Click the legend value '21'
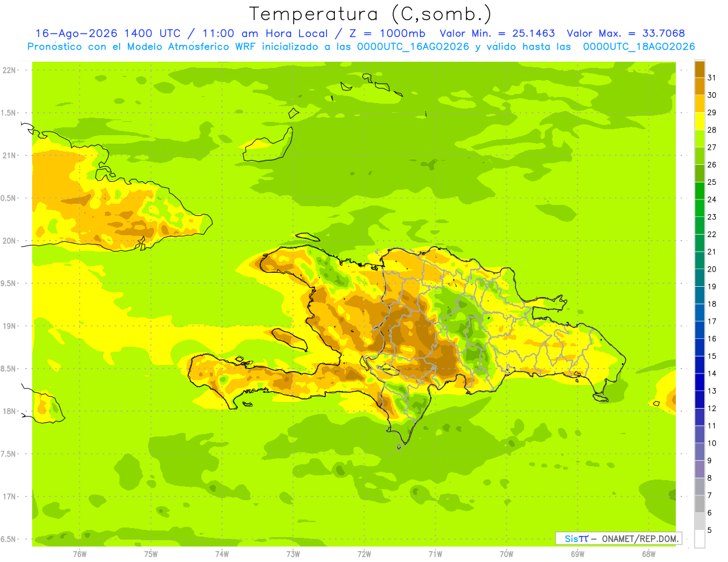 coord(712,252)
